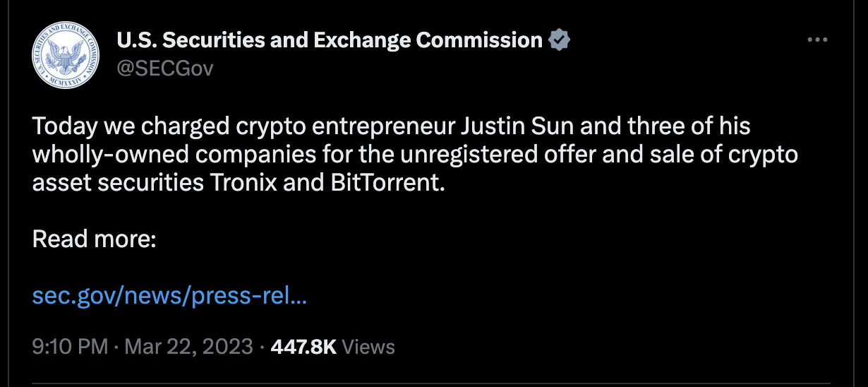
Task: Click the 9:10 PM timestamp
Action: (70, 347)
